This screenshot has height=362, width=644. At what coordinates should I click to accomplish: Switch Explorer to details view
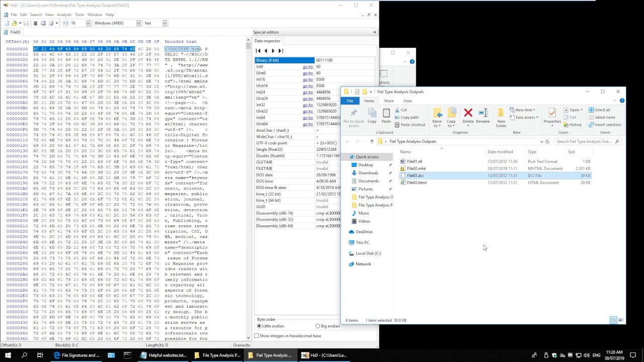click(x=614, y=320)
